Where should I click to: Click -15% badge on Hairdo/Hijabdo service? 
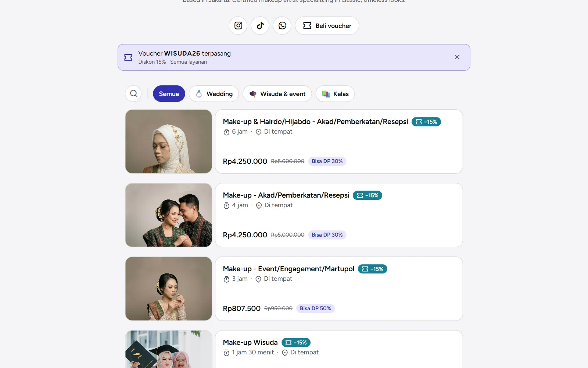426,122
